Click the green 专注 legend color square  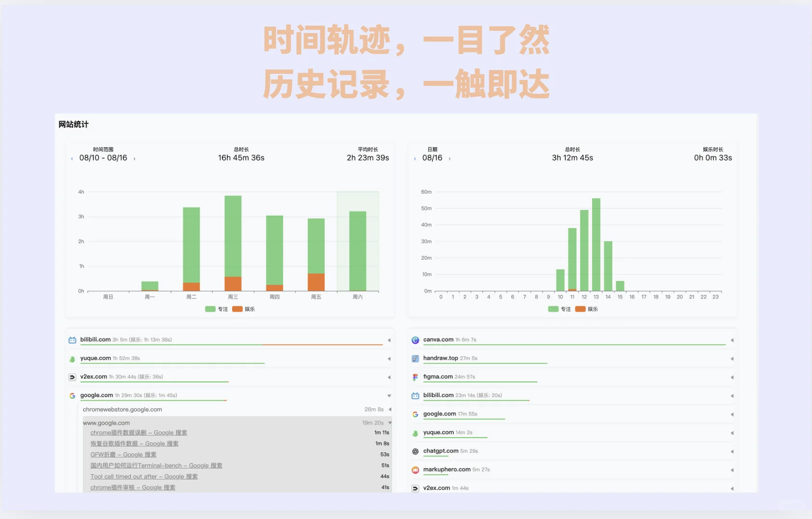coord(209,309)
